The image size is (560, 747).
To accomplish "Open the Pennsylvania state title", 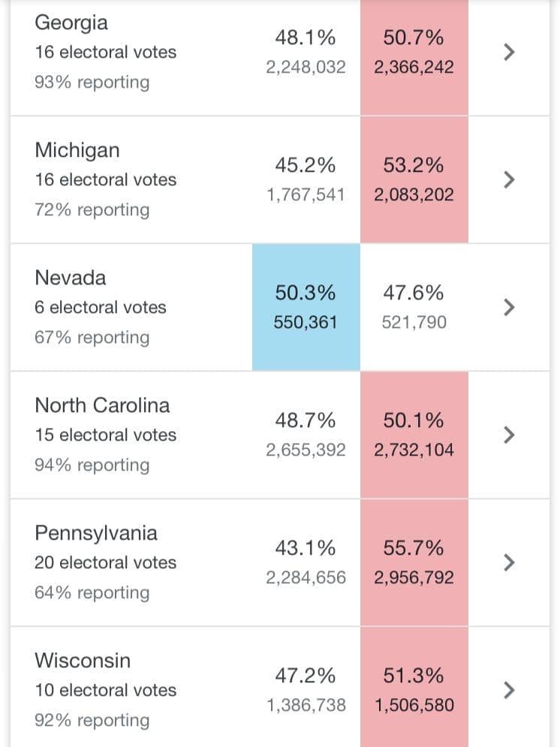I will pos(96,533).
